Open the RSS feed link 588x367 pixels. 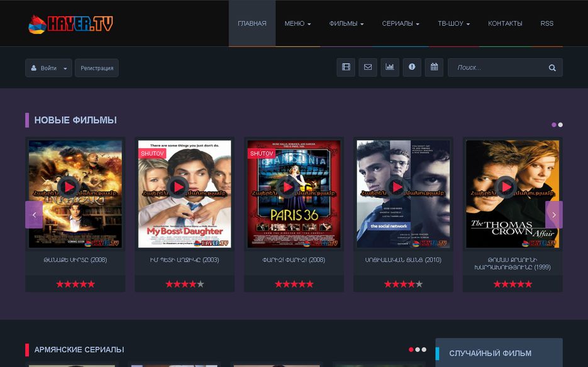546,23
